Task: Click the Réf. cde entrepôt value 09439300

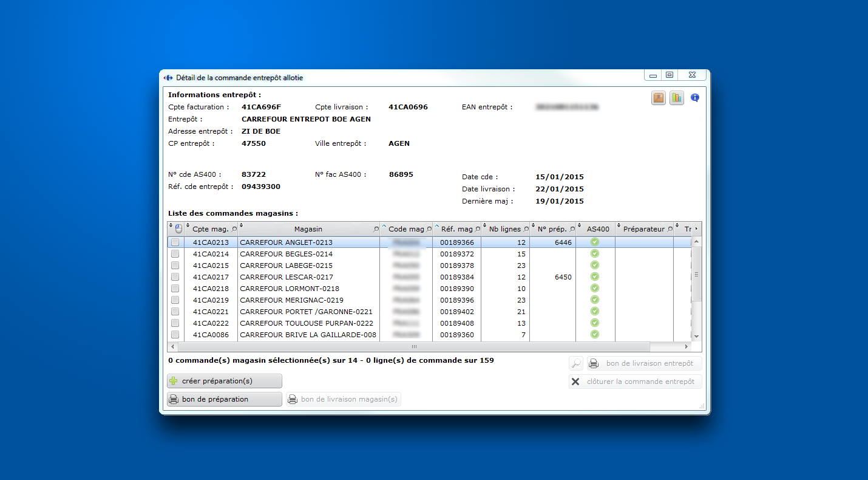Action: [x=261, y=187]
